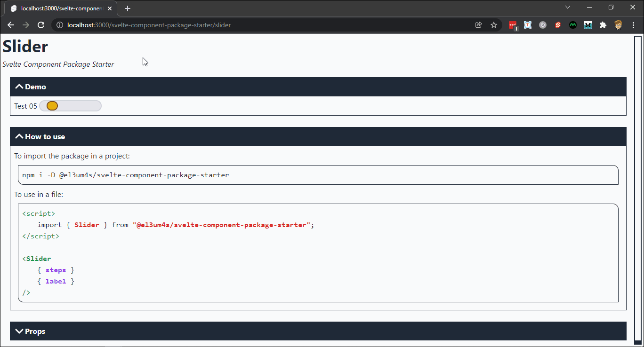Click the closing </script> tag line
The image size is (644, 347).
[x=40, y=236]
